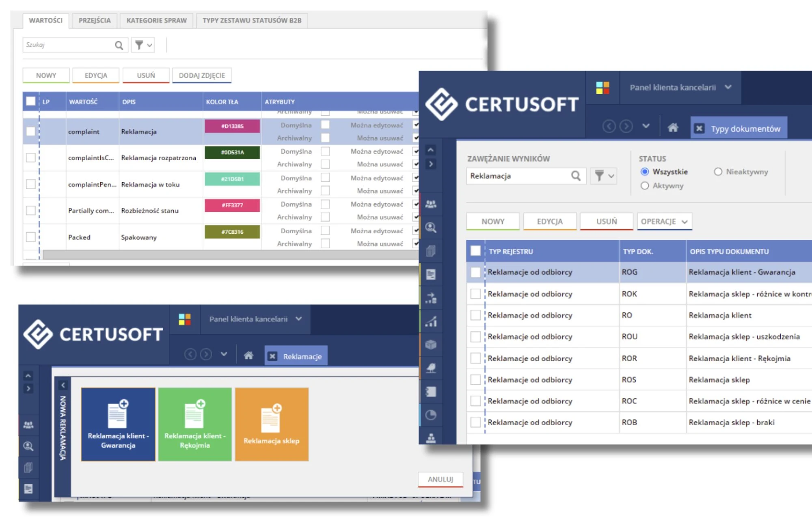The height and width of the screenshot is (517, 812).
Task: Click the DODAJ ZDJĘCIE button
Action: 202,75
